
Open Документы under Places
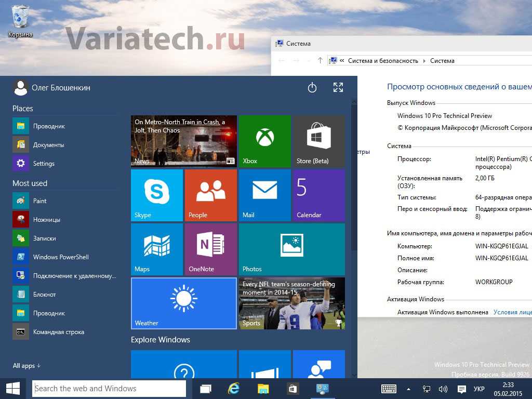point(64,144)
